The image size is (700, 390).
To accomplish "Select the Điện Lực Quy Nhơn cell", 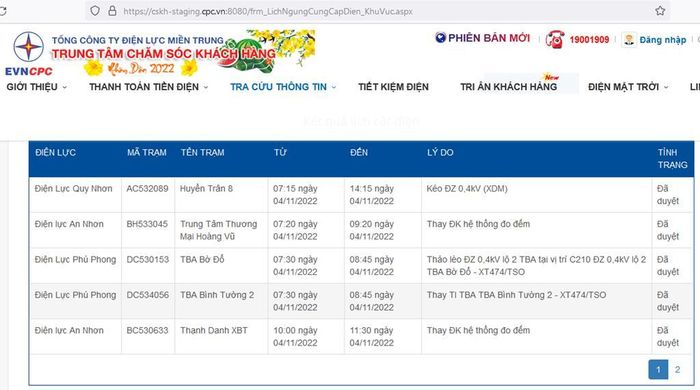I will [x=74, y=189].
